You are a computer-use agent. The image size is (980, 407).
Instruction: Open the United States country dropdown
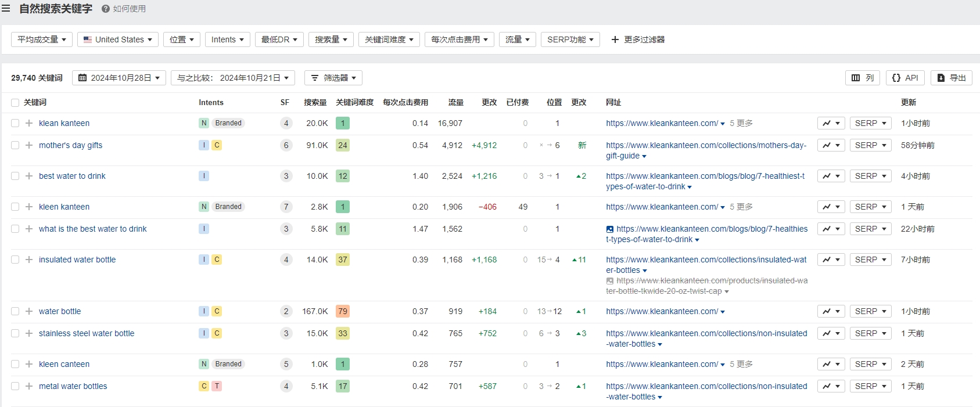(x=118, y=39)
